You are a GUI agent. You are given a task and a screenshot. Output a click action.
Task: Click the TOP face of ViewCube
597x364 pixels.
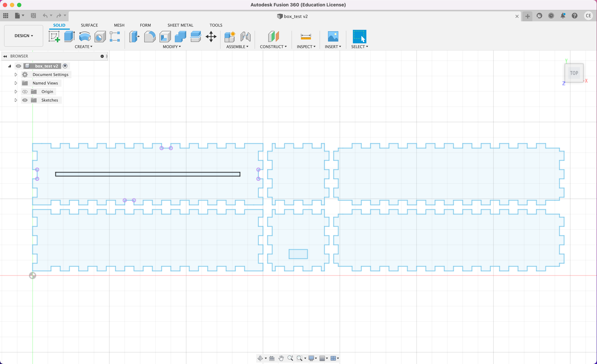pyautogui.click(x=574, y=73)
